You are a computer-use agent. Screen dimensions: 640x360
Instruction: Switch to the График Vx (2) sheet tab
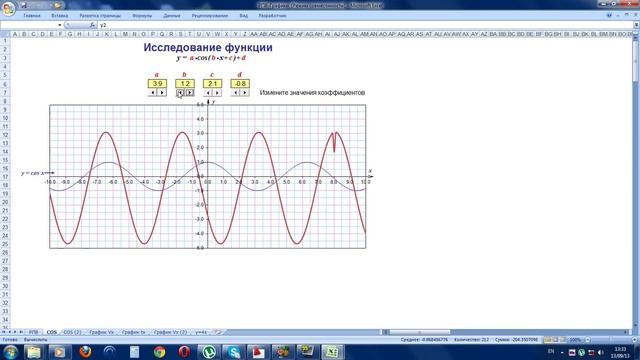(170, 332)
